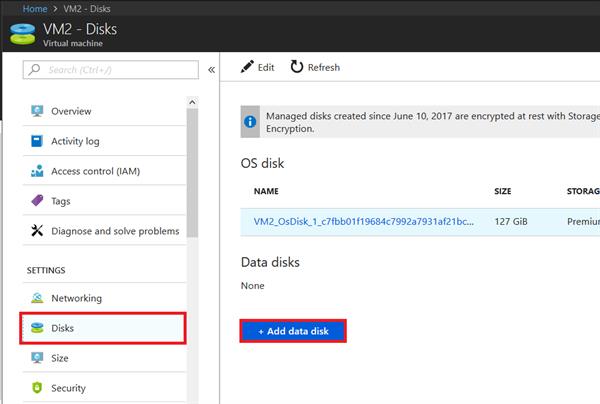Go to Home in the breadcrumb
Viewport: 600px width, 404px height.
pyautogui.click(x=34, y=9)
